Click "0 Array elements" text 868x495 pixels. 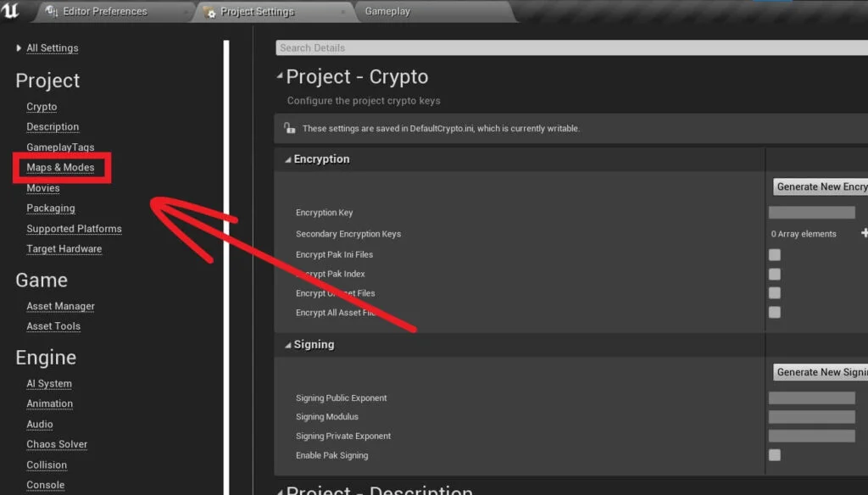point(804,234)
